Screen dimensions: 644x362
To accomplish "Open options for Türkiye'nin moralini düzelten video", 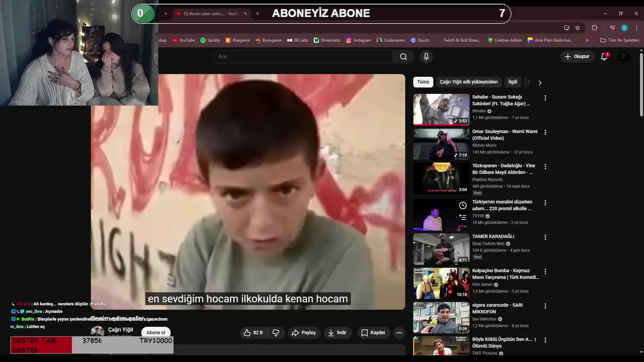I will (x=545, y=203).
